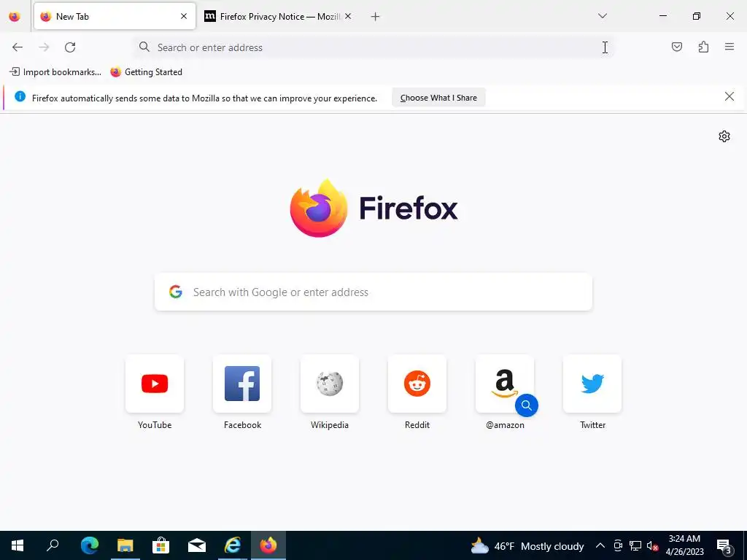The width and height of the screenshot is (747, 560).
Task: Click the Google logo in search box
Action: [176, 292]
